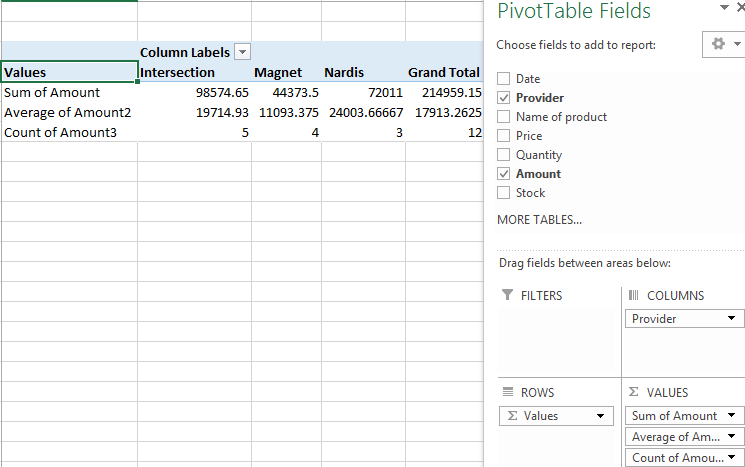Toggle the Stock field checkbox
745x467 pixels.
point(503,193)
